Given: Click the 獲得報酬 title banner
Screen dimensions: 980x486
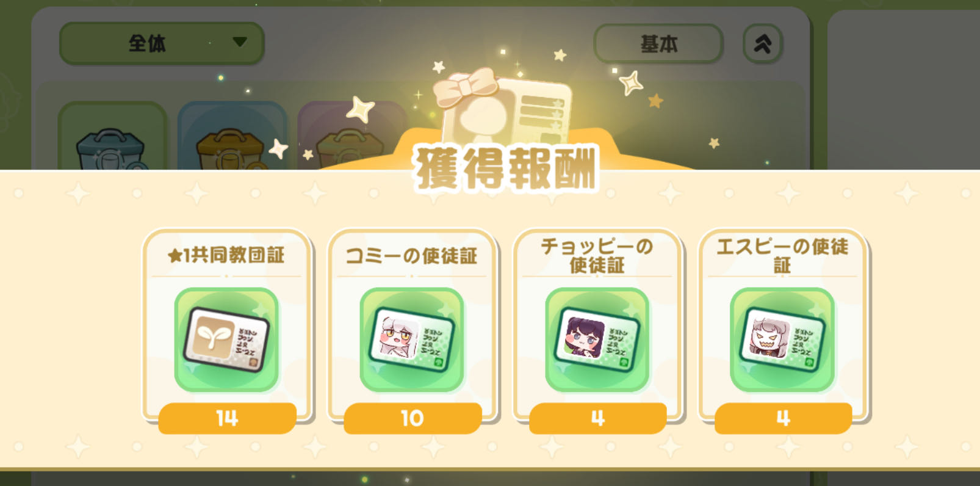Looking at the screenshot, I should pyautogui.click(x=505, y=169).
